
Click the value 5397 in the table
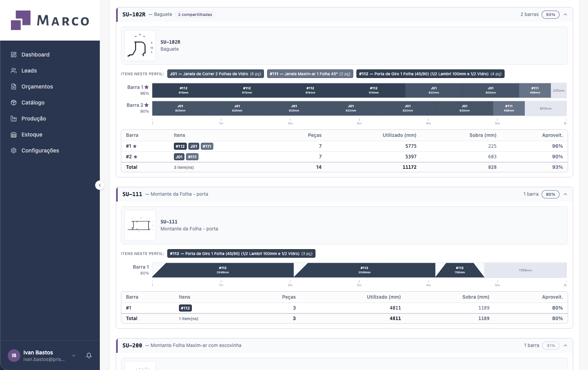tap(411, 157)
